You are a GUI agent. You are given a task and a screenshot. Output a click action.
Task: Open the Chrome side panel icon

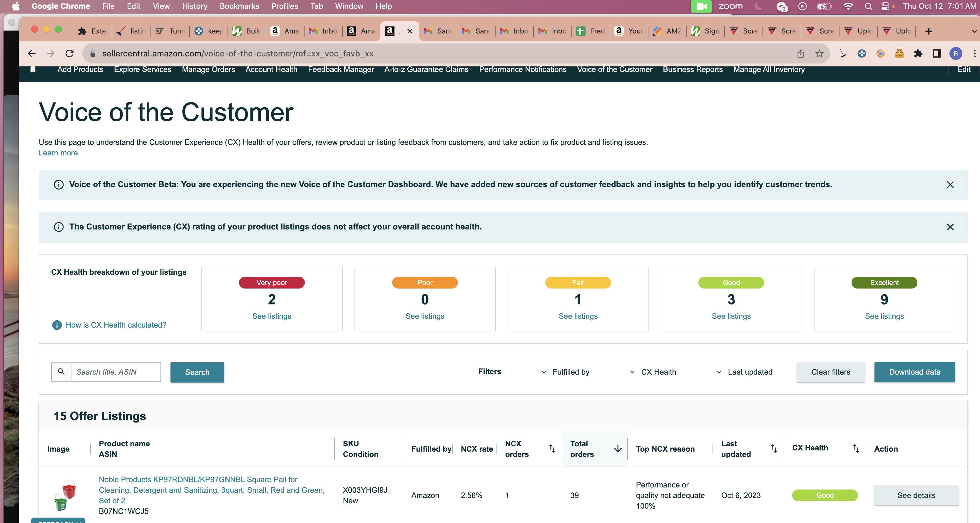click(937, 54)
